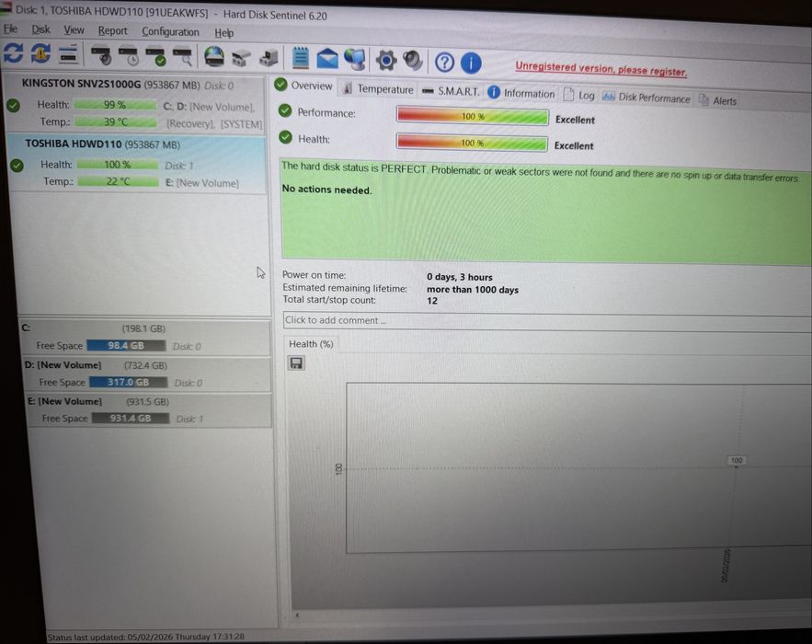The width and height of the screenshot is (812, 644).
Task: Click the Performance 100 % gradient bar
Action: pos(473,117)
